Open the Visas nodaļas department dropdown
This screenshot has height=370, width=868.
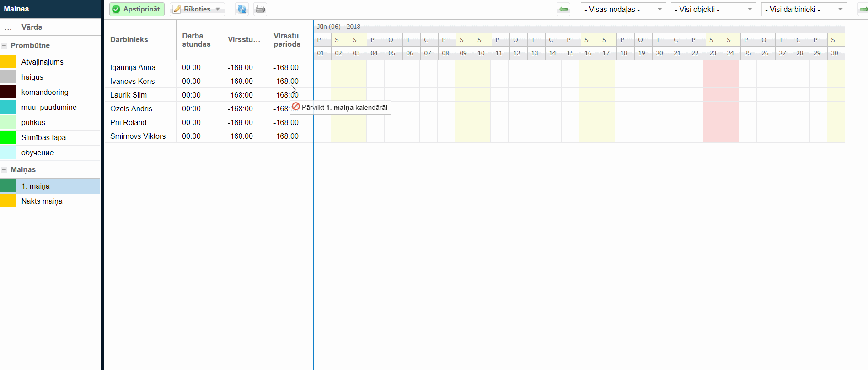tap(623, 9)
